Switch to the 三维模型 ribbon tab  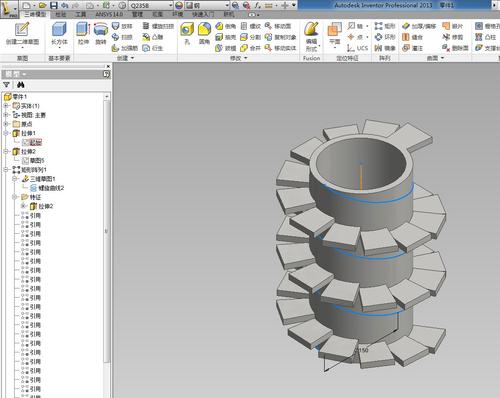(35, 14)
